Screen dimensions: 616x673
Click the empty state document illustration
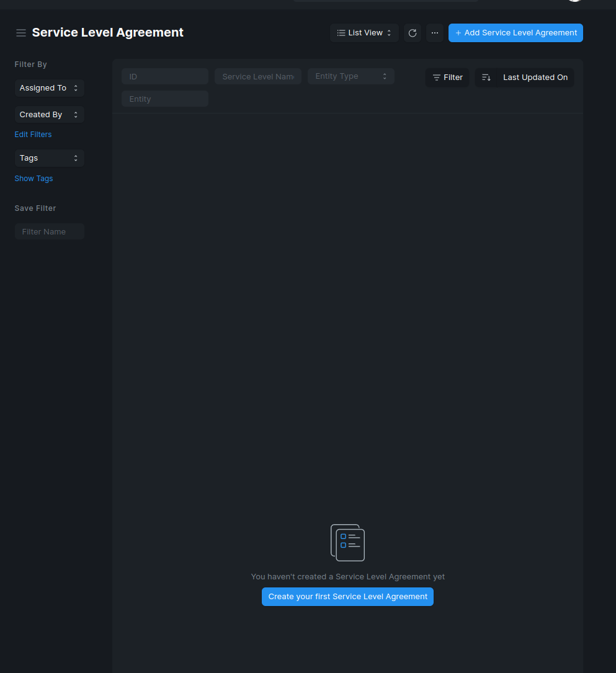(347, 542)
